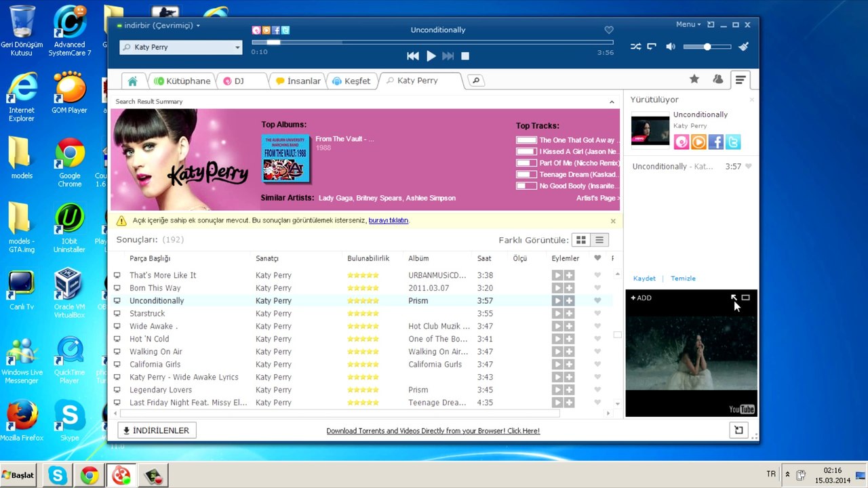868x488 pixels.
Task: Play the Starstruck result
Action: pyautogui.click(x=557, y=314)
